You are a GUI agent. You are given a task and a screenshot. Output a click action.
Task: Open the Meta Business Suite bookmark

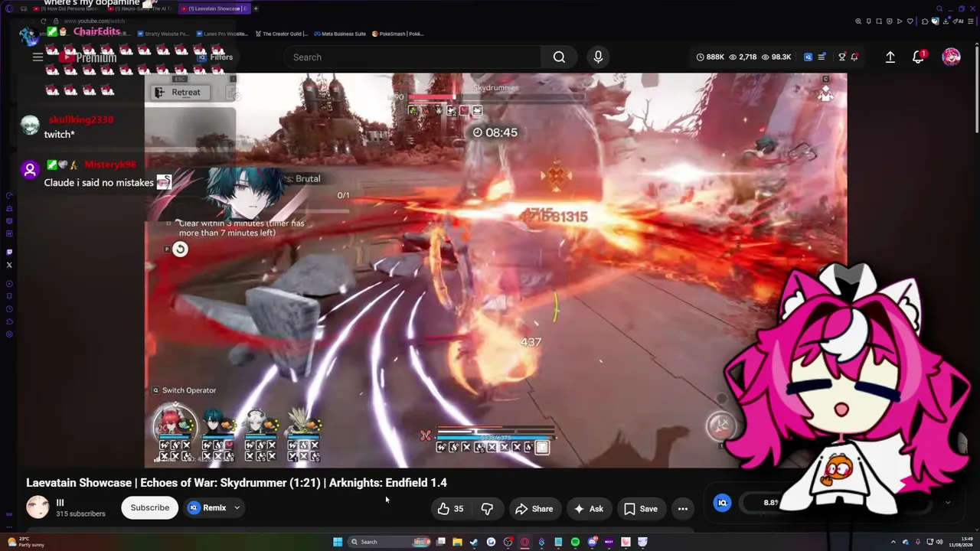coord(340,34)
